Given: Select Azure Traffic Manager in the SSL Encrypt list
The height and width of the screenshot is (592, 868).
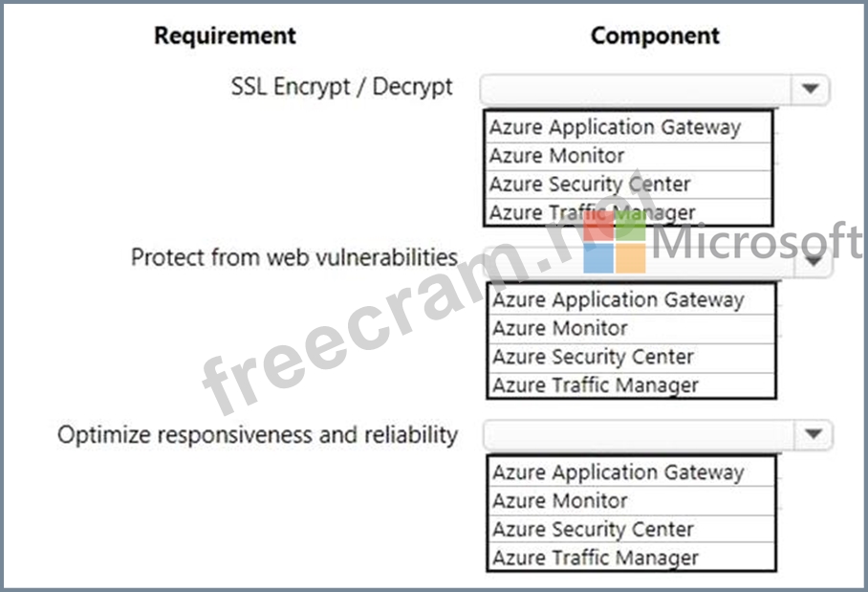Looking at the screenshot, I should 628,212.
